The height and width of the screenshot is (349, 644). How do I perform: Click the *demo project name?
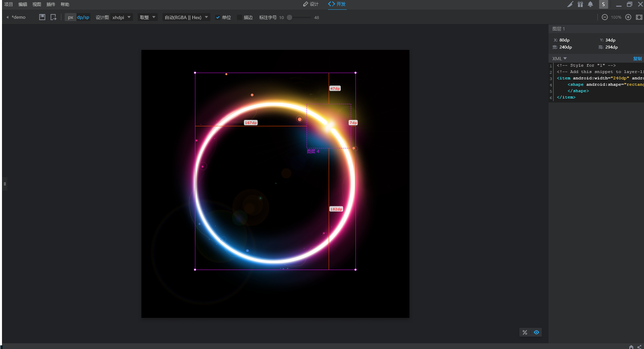tap(18, 17)
